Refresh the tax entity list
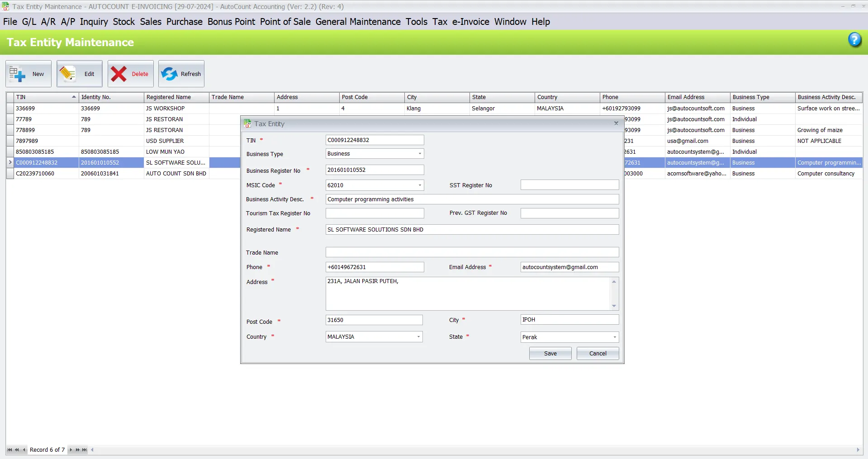868x459 pixels. pos(181,73)
